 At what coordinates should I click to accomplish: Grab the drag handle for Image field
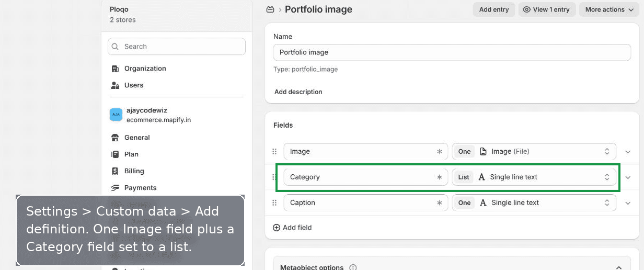coord(274,151)
